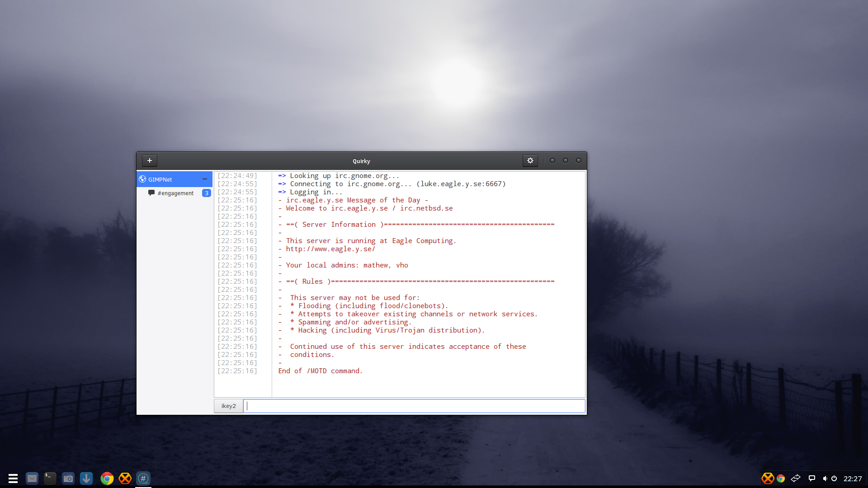
Task: Click 'End of /MOTD command.' text
Action: (x=320, y=371)
